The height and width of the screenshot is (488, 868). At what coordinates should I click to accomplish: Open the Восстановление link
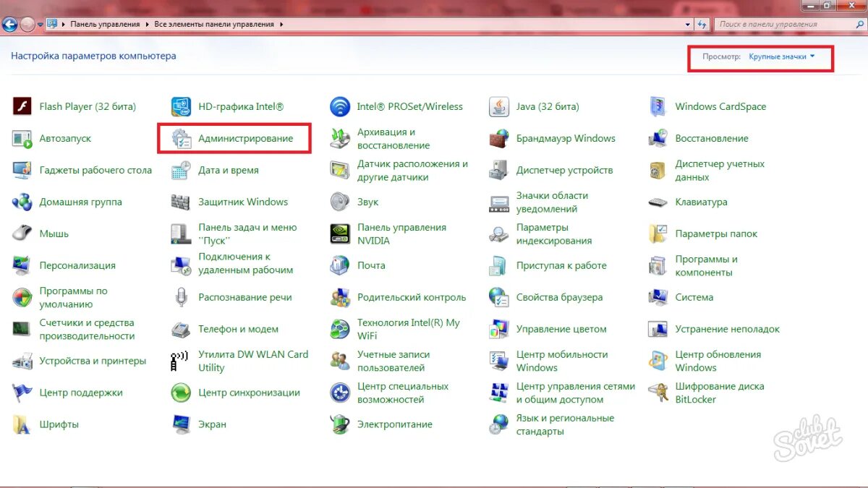712,138
